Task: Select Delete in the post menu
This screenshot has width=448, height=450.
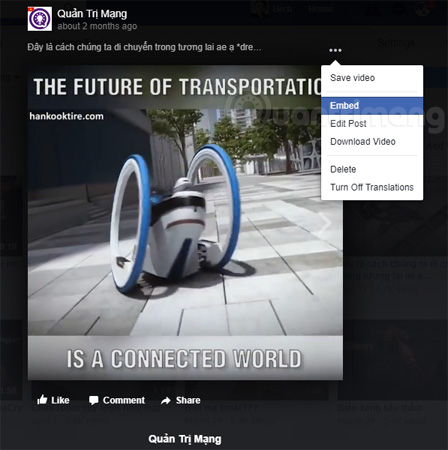Action: click(x=343, y=169)
